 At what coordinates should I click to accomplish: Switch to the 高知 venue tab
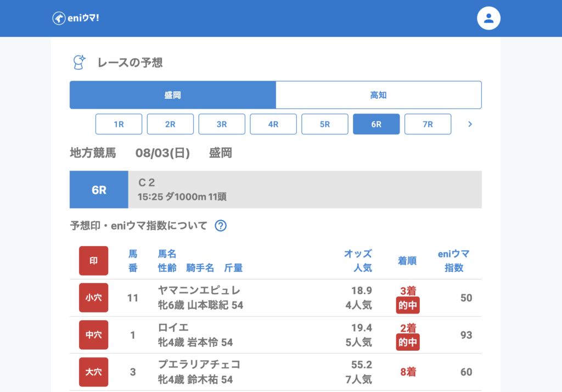coord(378,95)
